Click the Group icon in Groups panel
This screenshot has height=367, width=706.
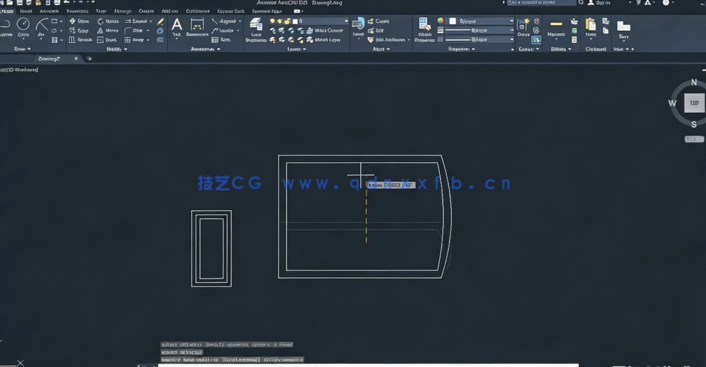pos(524,27)
